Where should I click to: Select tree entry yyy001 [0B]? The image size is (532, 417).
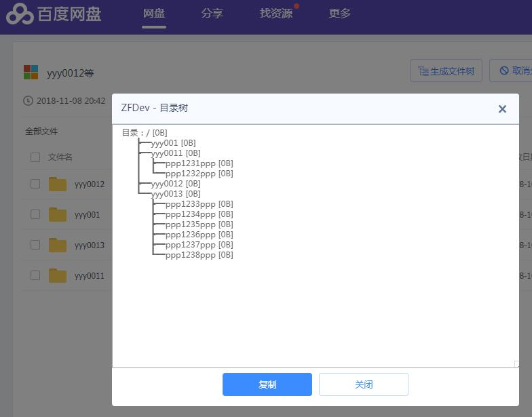coord(174,143)
